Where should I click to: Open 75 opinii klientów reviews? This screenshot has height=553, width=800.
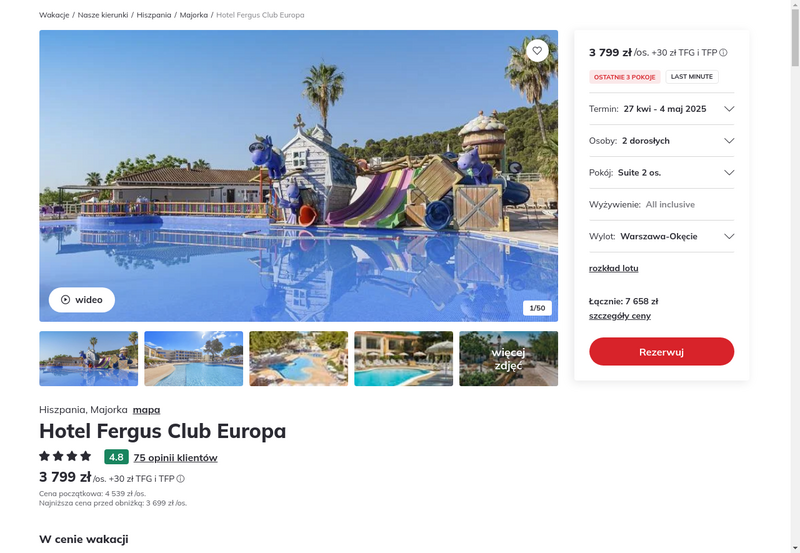coord(176,458)
